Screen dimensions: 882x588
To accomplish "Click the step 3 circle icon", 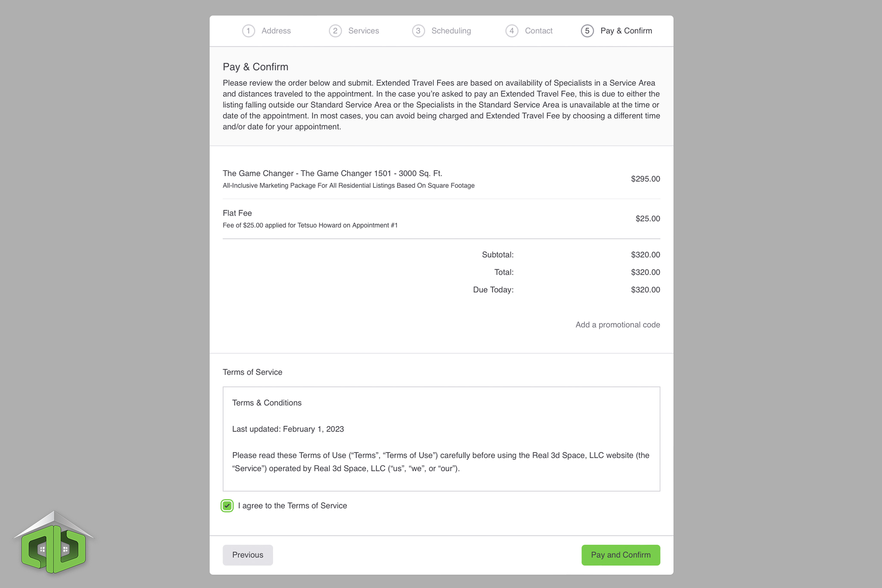I will pos(418,31).
